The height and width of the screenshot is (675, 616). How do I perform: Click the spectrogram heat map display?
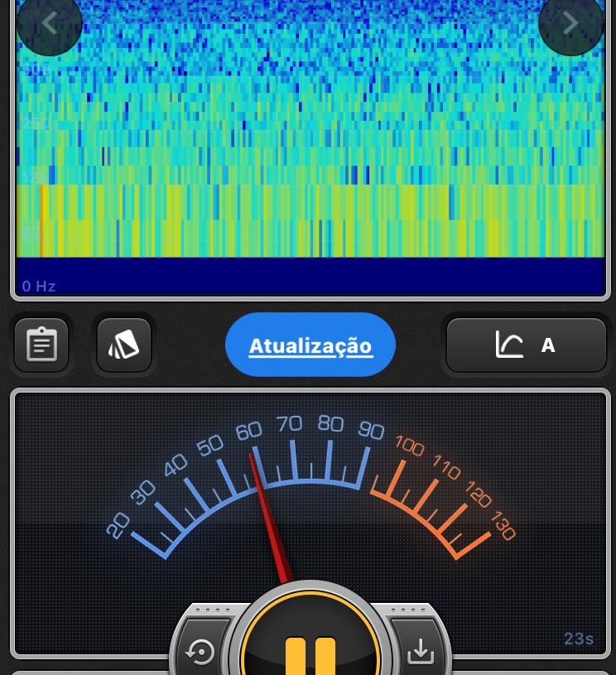coord(310,149)
